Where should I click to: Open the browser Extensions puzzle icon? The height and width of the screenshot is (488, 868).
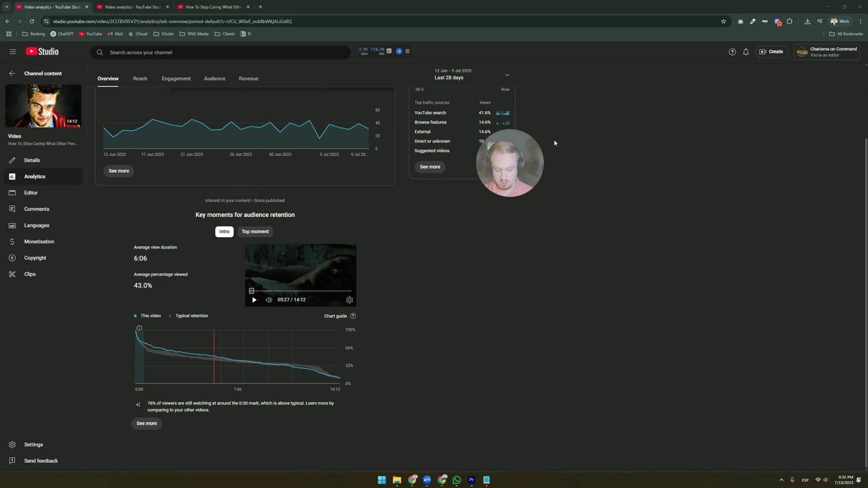click(x=789, y=21)
